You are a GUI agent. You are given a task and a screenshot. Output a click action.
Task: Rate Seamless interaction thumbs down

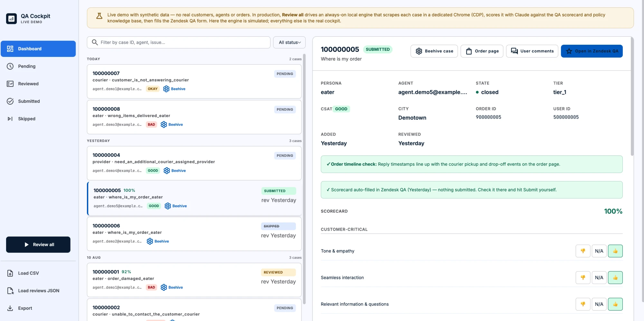[583, 278]
